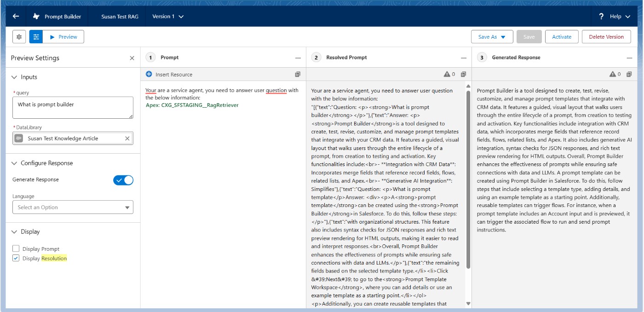Click Delete Version button
644x312 pixels.
pyautogui.click(x=606, y=37)
